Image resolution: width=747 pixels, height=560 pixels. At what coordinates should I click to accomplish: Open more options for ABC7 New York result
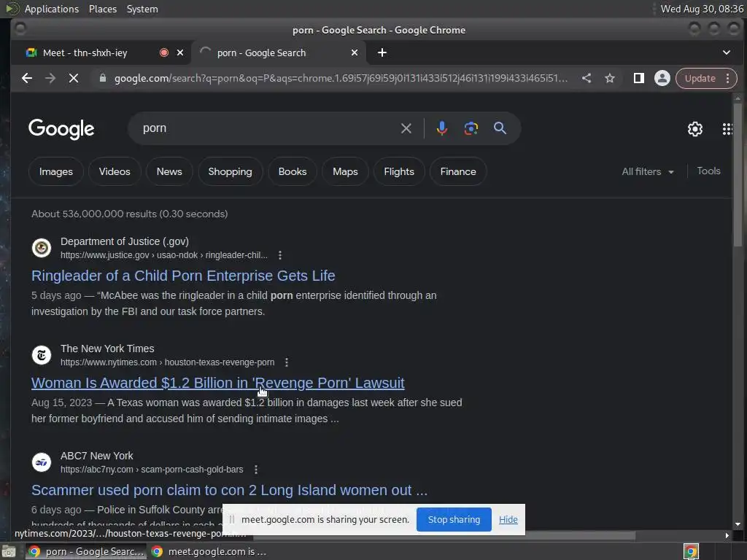click(256, 470)
